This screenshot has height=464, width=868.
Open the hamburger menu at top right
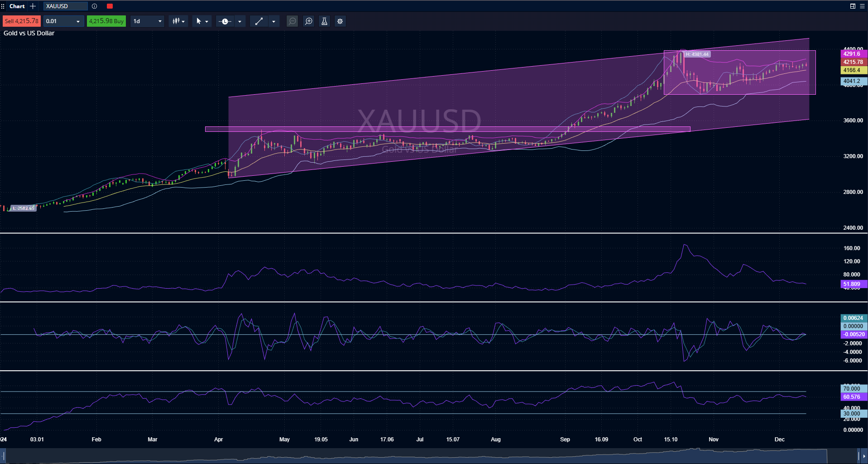coord(862,6)
